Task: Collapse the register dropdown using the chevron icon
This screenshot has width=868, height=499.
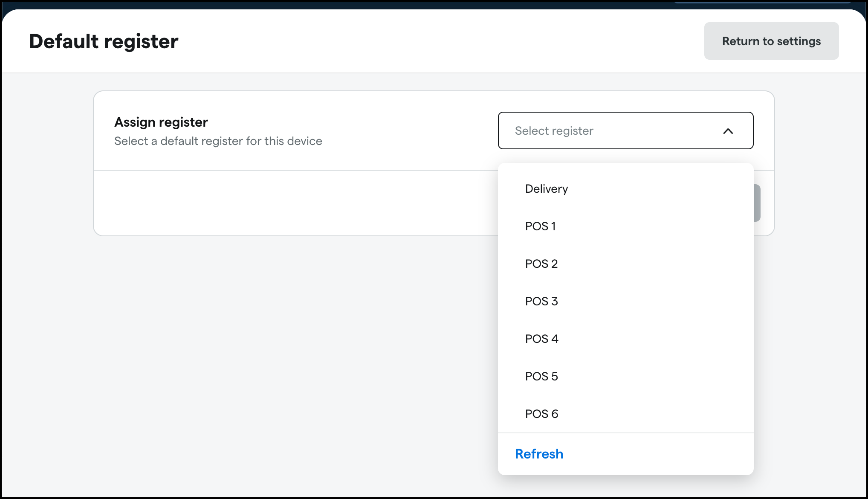Action: 729,131
